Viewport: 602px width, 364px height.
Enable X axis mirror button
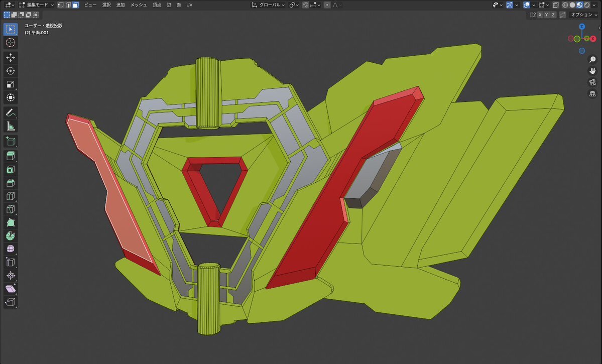pyautogui.click(x=540, y=15)
